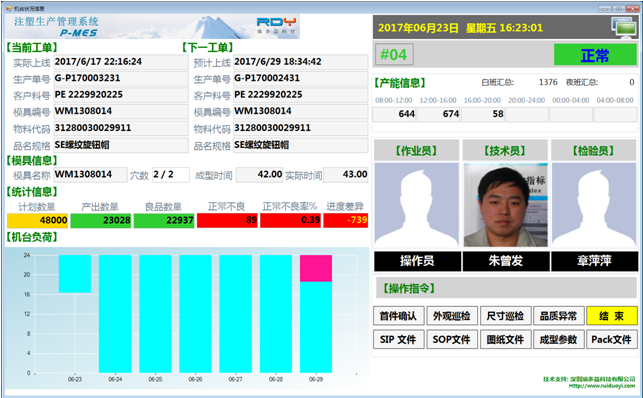The image size is (643, 398).
Task: Click the #04 machine number box
Action: [394, 55]
